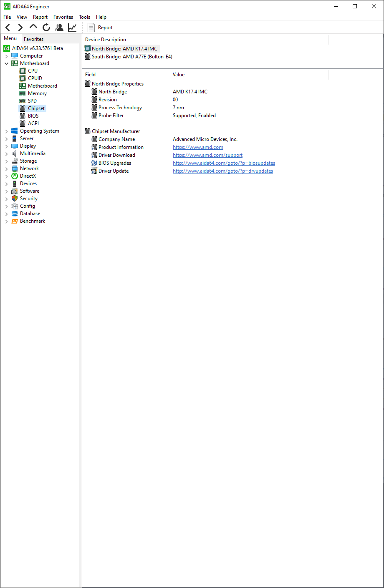Screen dimensions: 384x588
Task: Click the Server tower icon
Action: (15, 138)
